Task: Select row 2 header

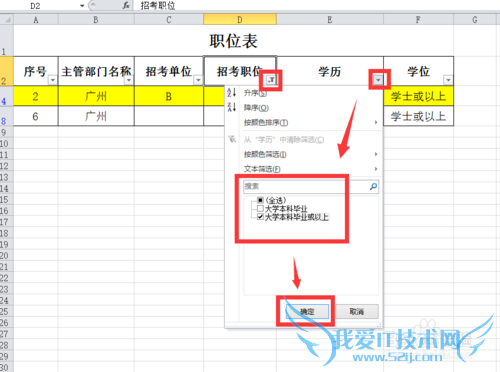Action: click(x=6, y=71)
